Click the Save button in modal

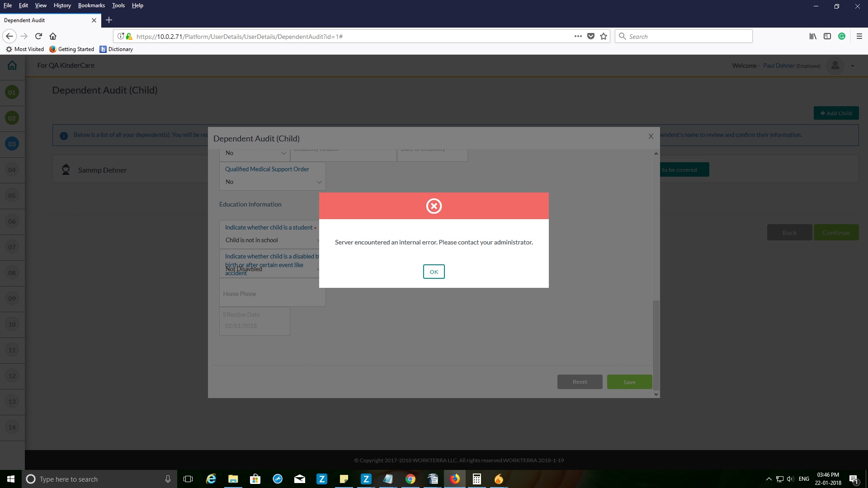629,382
